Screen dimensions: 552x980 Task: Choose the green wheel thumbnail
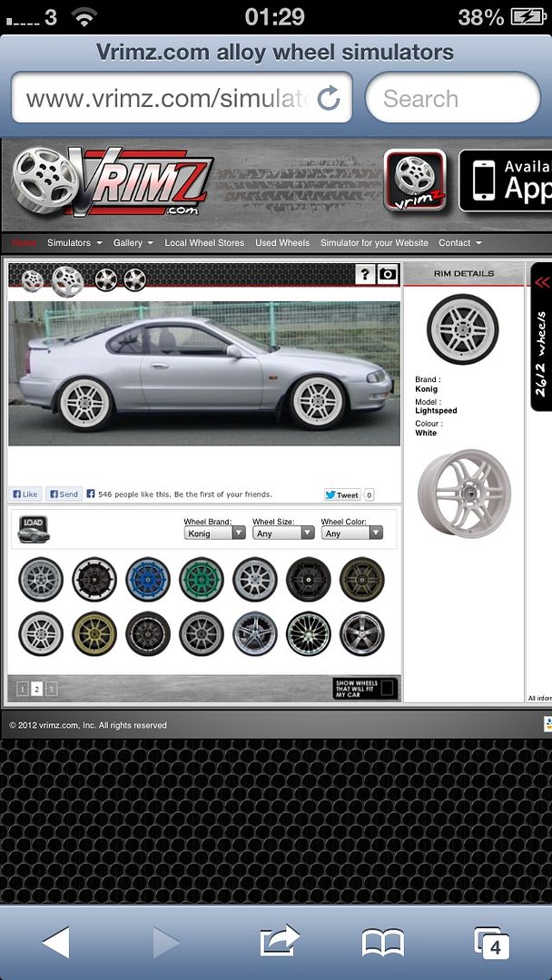point(202,579)
